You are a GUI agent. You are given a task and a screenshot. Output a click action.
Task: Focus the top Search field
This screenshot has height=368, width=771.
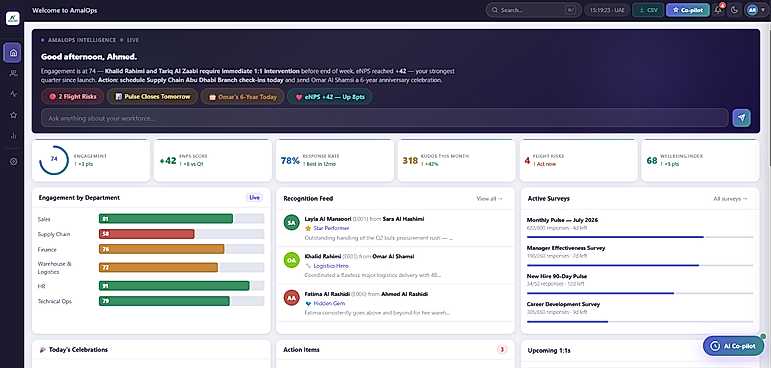coord(533,10)
